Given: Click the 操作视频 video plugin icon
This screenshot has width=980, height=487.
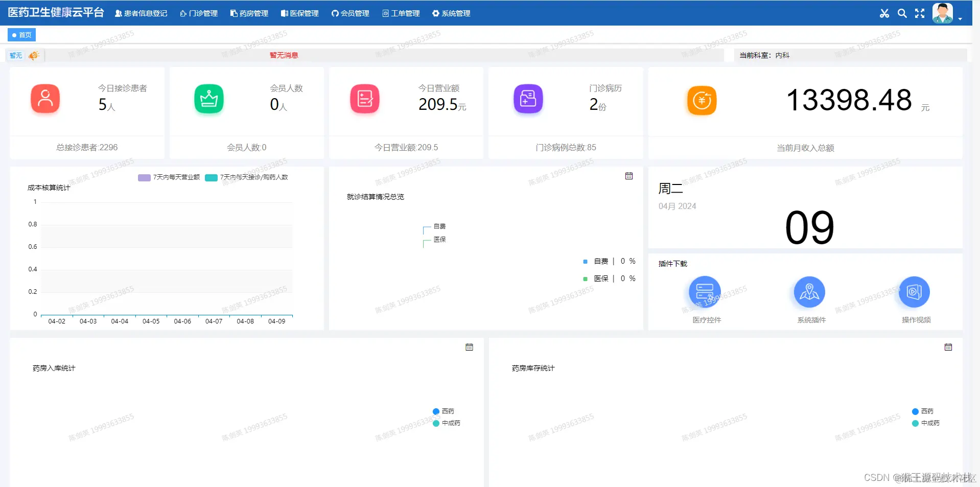Looking at the screenshot, I should (x=914, y=291).
